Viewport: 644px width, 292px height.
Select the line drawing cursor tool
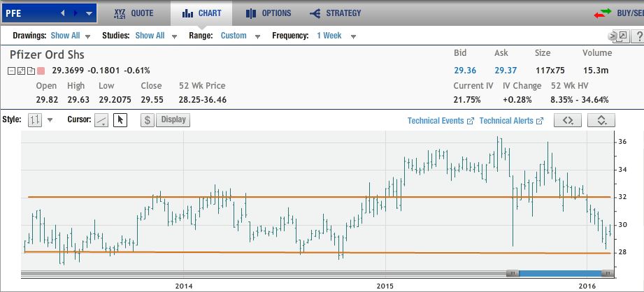pos(101,120)
